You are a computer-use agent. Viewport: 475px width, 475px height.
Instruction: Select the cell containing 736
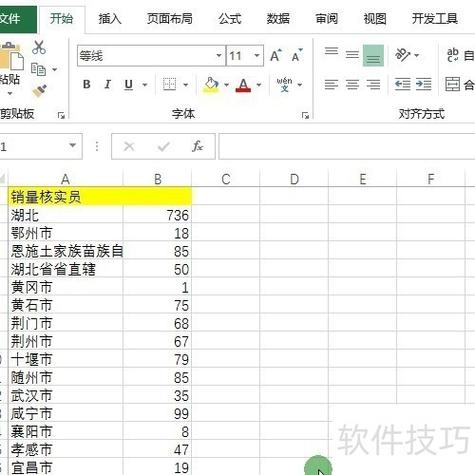(158, 215)
